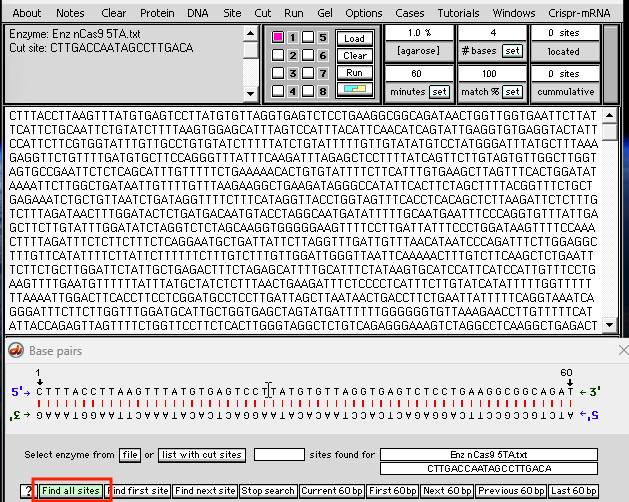Open the Gel menu

click(x=325, y=13)
